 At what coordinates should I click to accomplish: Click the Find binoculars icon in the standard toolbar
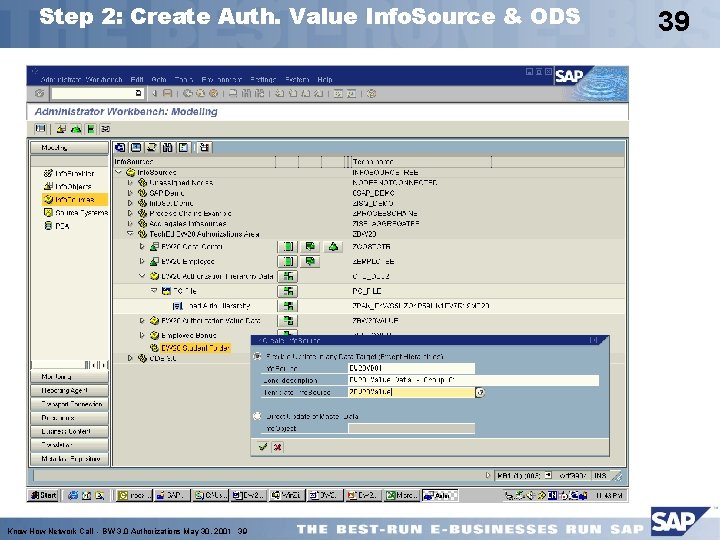pos(247,93)
